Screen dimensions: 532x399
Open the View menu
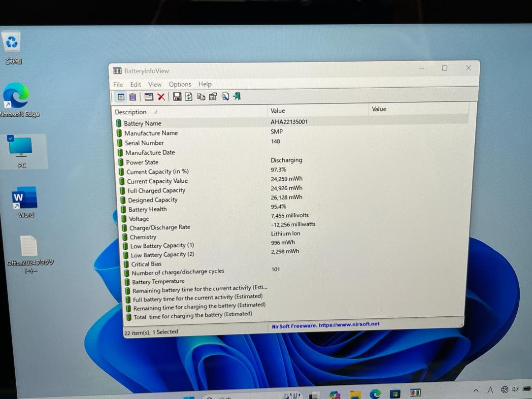tap(155, 84)
